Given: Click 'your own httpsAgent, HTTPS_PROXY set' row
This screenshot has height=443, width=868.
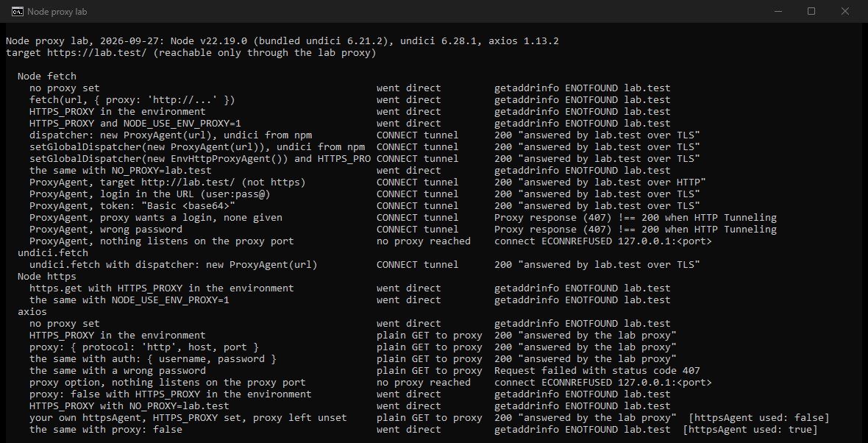Looking at the screenshot, I should point(430,417).
